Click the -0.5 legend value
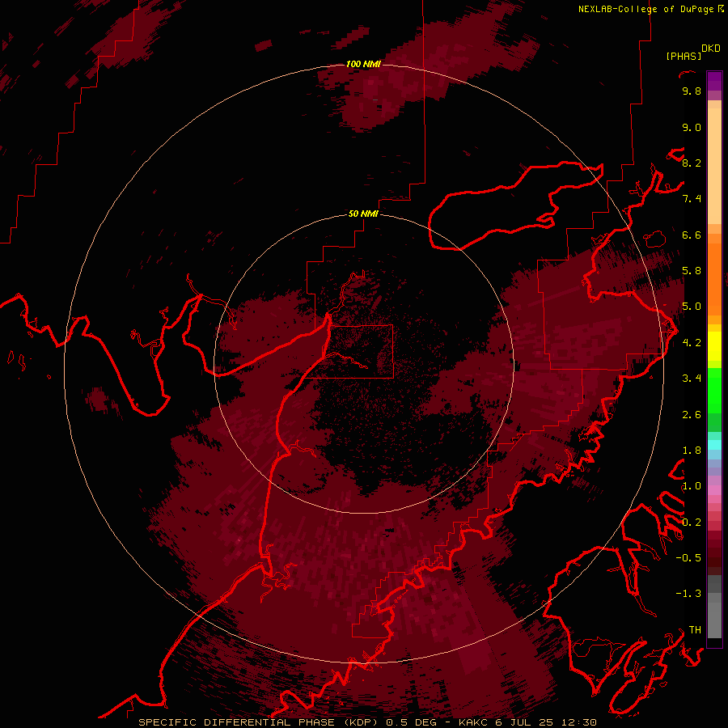 click(x=688, y=558)
